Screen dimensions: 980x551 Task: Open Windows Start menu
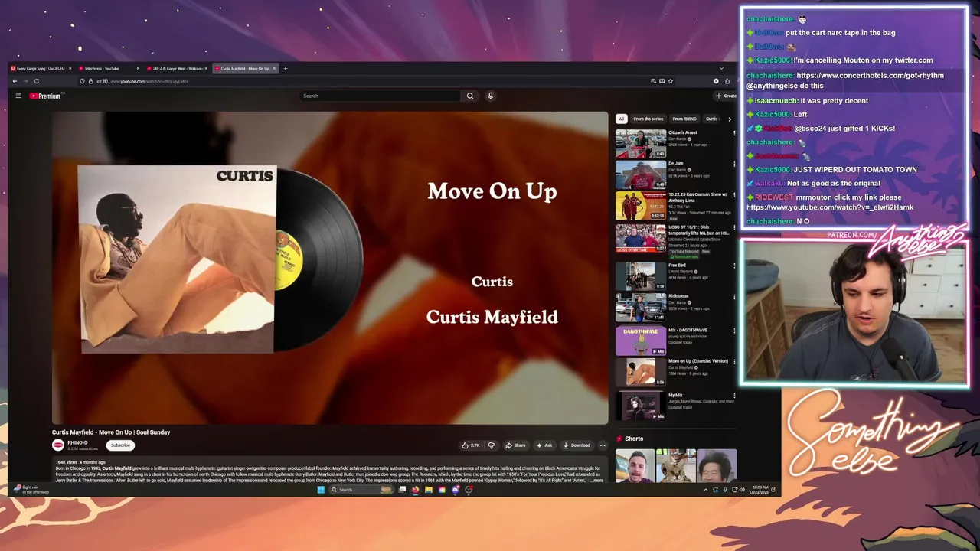(x=321, y=490)
